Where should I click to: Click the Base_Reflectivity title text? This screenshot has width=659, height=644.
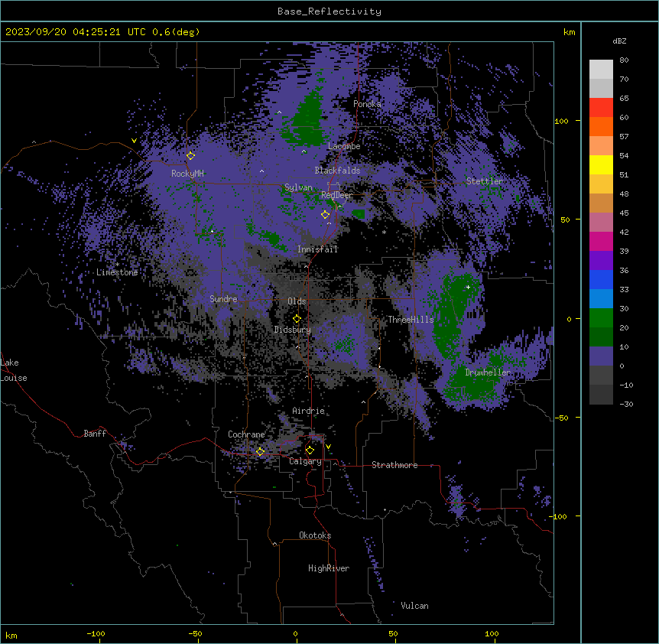[x=329, y=11]
